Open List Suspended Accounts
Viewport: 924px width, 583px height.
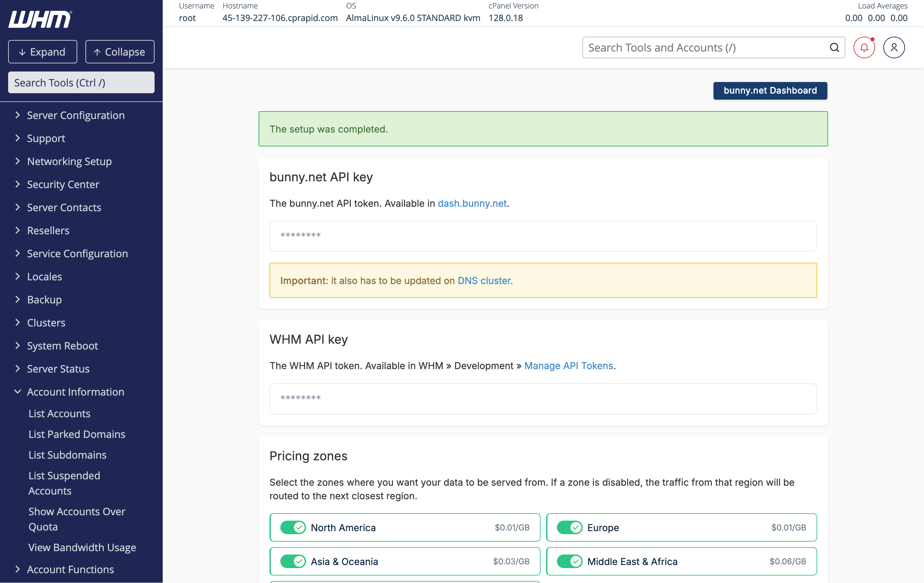[x=64, y=483]
